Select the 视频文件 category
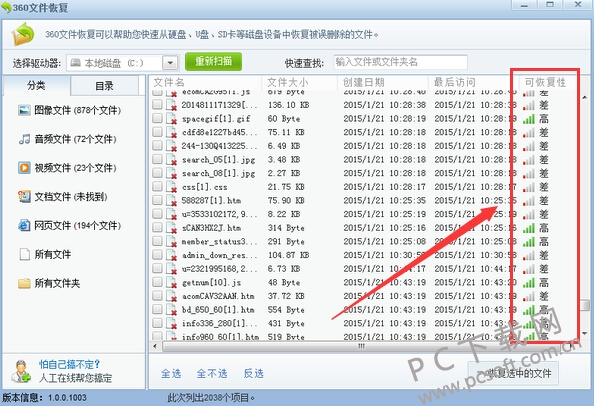 [67, 168]
